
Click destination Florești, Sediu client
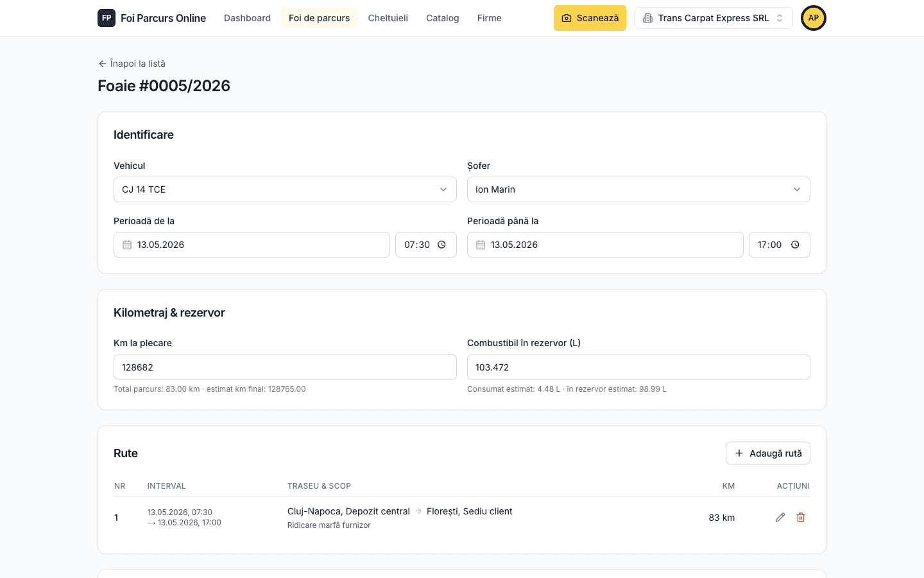[470, 511]
